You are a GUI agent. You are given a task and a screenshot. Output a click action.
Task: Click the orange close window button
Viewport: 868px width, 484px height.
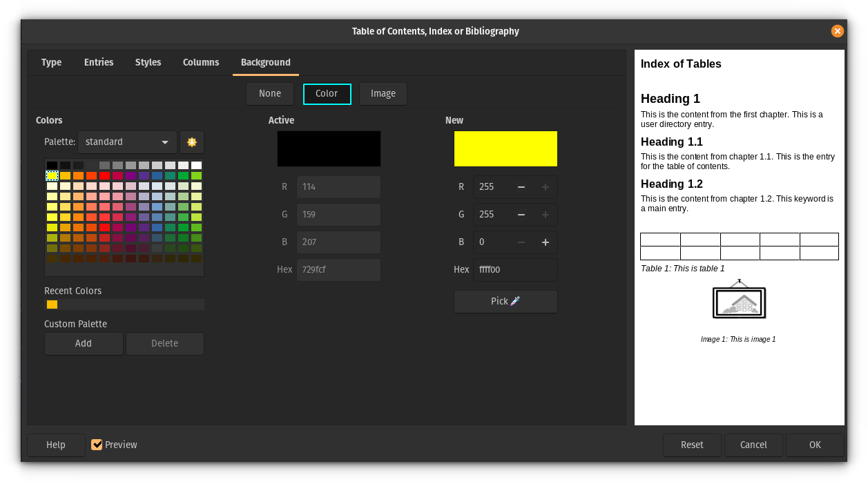[x=837, y=31]
